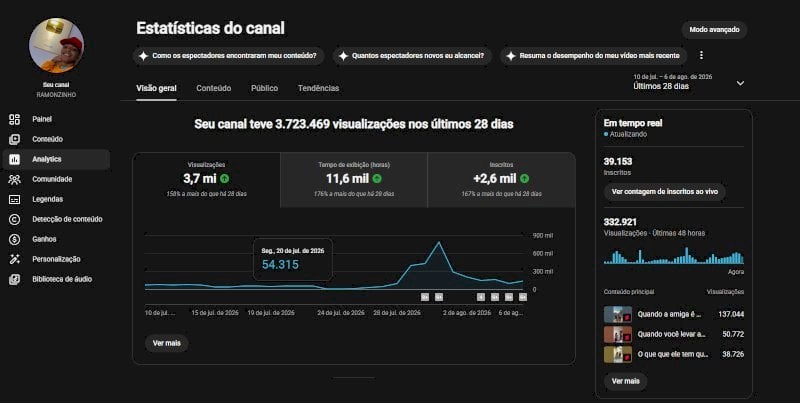This screenshot has width=800, height=403.
Task: Open the Painel dashboard icon
Action: 14,119
